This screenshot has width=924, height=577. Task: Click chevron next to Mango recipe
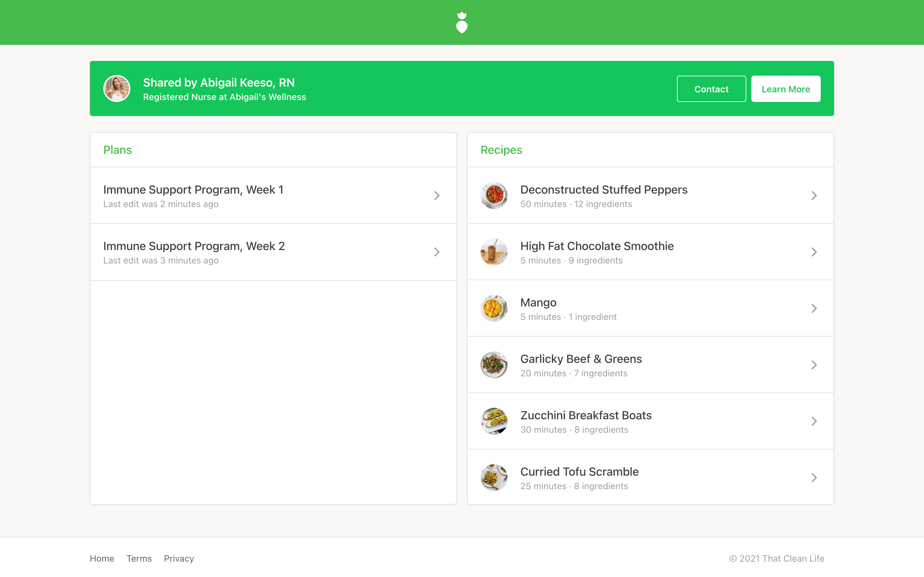(814, 308)
